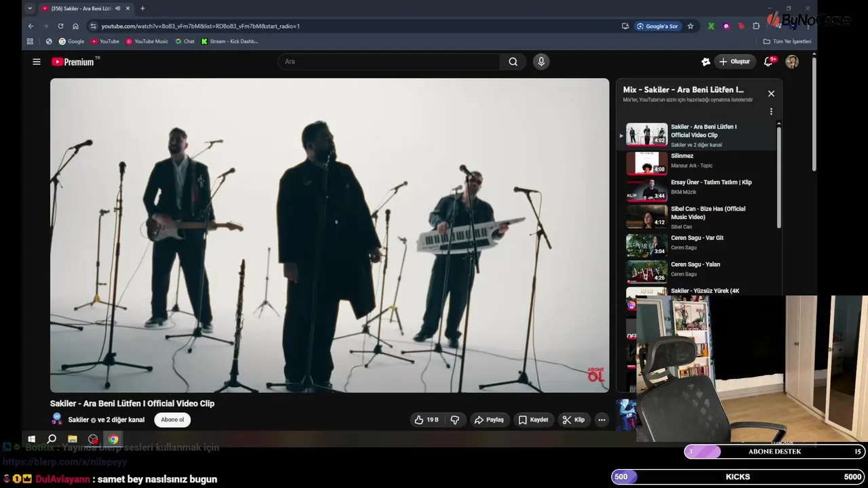Open the Tüm Yer İşaretleri folder
868x488 pixels.
point(787,41)
